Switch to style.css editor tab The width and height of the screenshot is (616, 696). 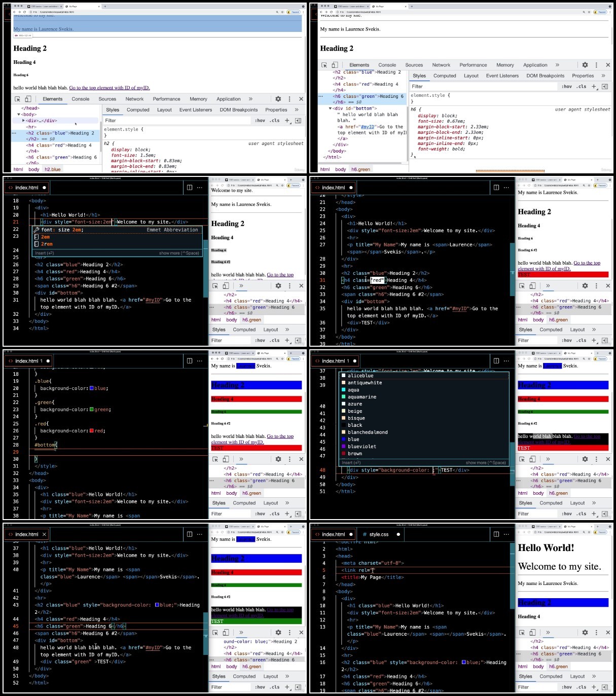(x=379, y=534)
